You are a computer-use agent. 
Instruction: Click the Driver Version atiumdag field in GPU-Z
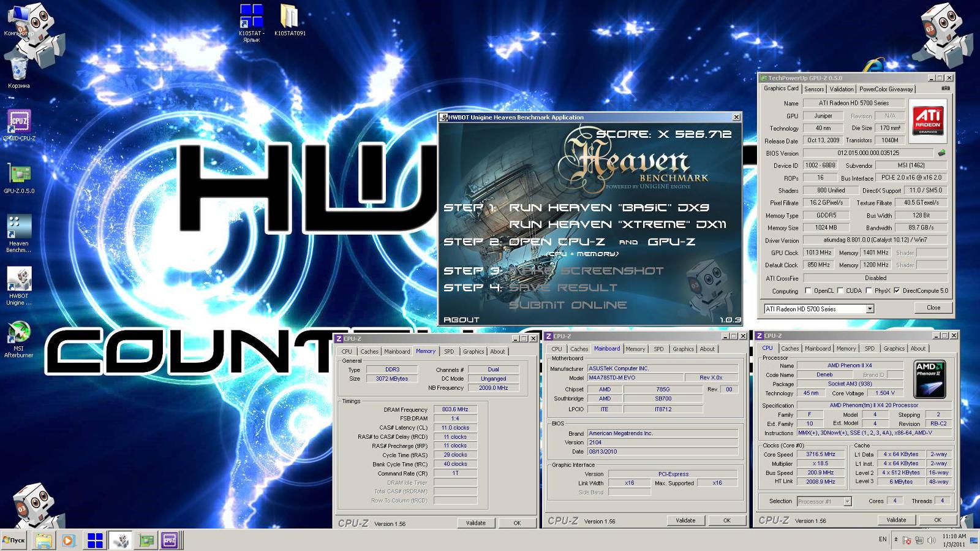[875, 240]
